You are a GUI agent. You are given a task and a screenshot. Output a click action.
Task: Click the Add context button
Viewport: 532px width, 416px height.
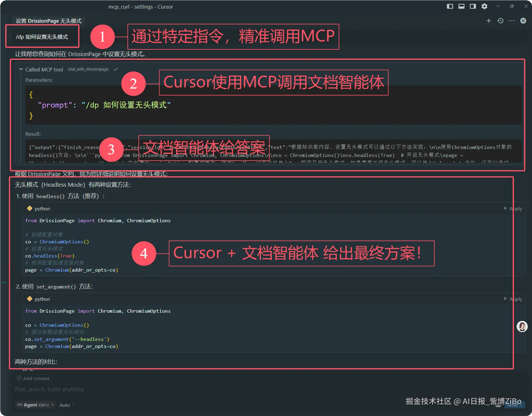pos(33,378)
